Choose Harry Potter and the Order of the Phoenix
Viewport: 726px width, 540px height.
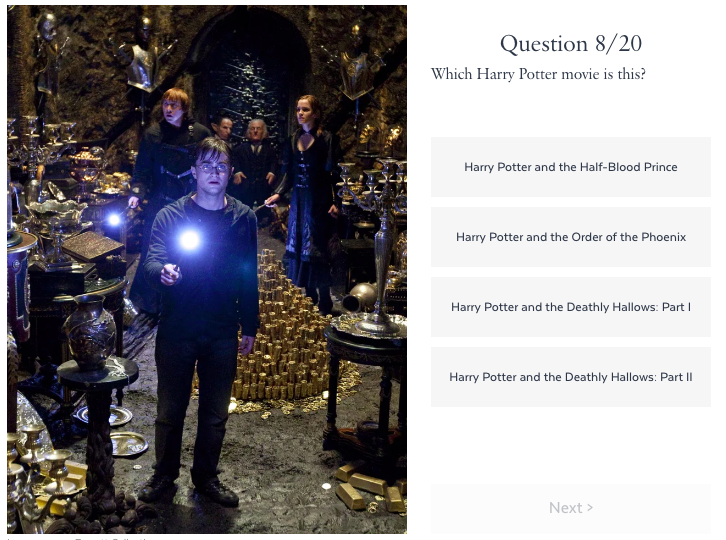570,237
